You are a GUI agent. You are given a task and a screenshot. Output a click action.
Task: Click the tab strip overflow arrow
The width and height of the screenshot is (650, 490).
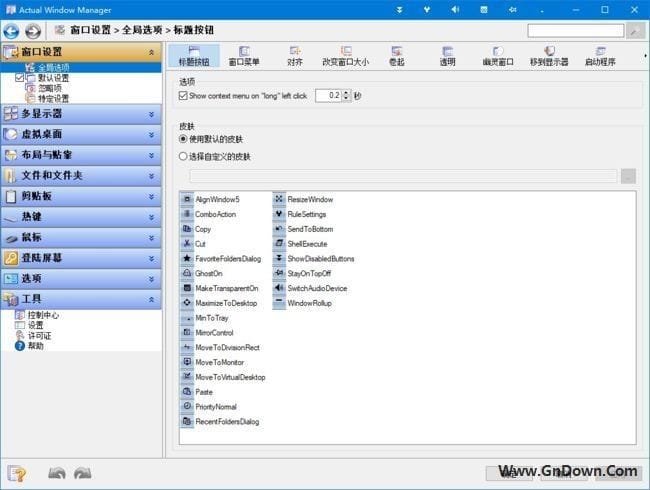coord(645,56)
